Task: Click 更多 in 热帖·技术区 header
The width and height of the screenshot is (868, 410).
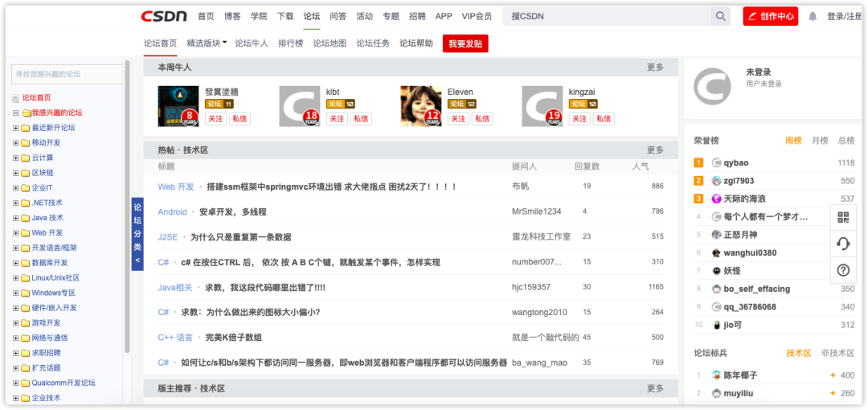Action: coord(656,150)
